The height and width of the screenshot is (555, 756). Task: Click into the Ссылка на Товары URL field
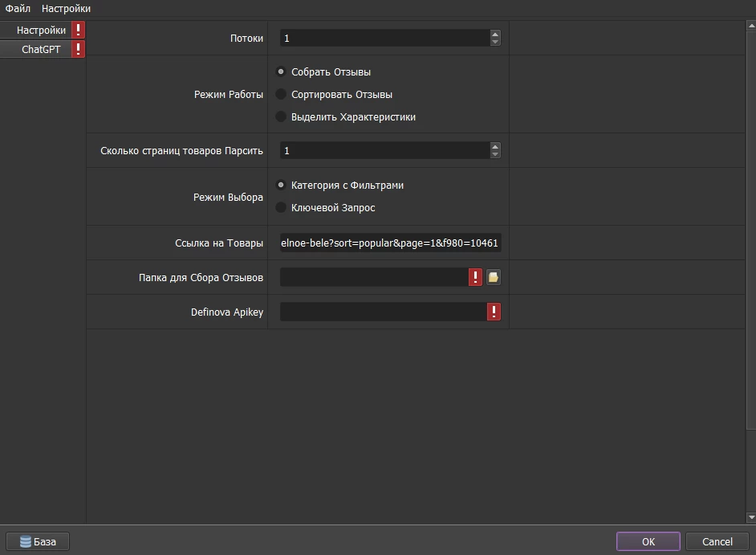click(391, 243)
